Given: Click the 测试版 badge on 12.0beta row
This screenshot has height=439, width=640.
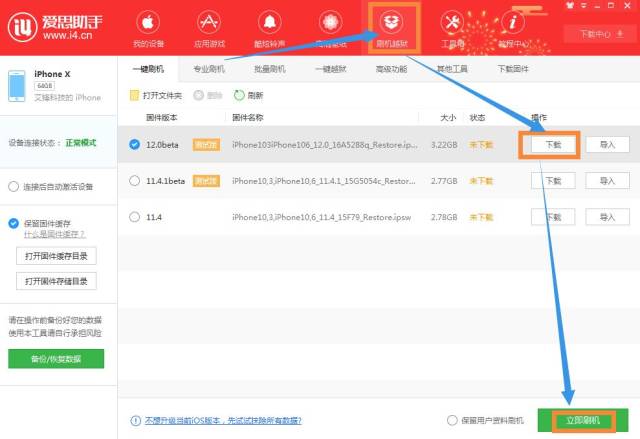Looking at the screenshot, I should [x=206, y=144].
